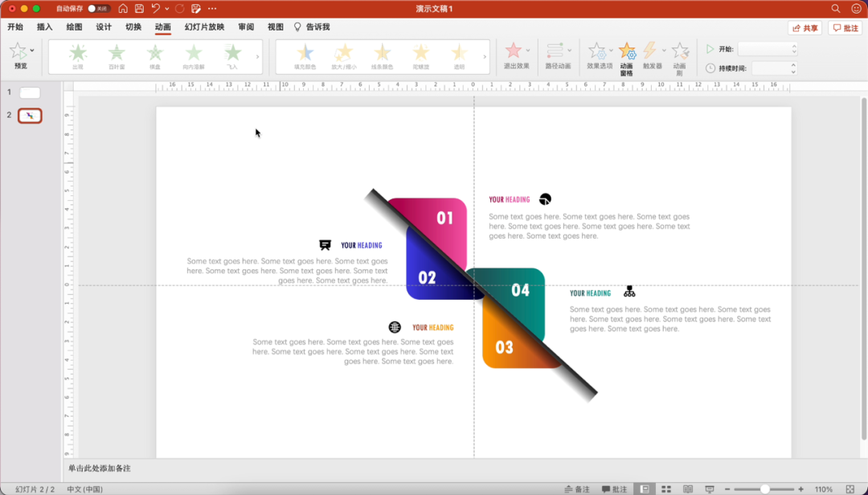This screenshot has height=495, width=868.
Task: Click the save icon in title bar
Action: click(x=139, y=9)
